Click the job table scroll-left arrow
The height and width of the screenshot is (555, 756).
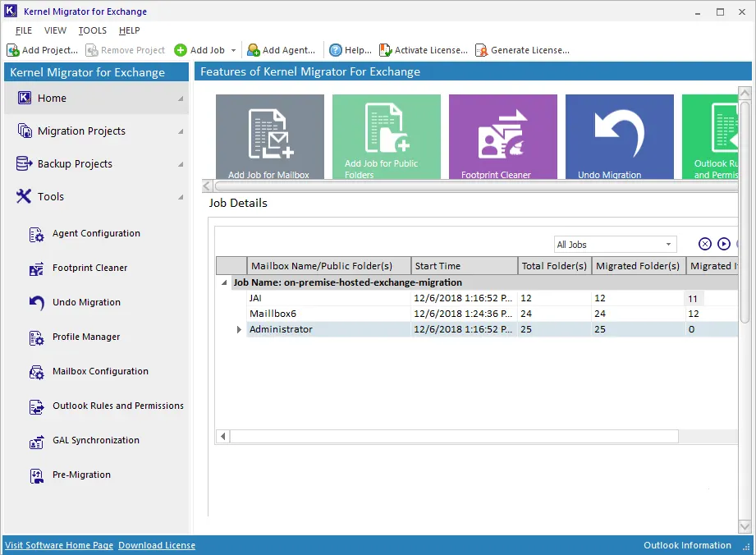pos(222,437)
